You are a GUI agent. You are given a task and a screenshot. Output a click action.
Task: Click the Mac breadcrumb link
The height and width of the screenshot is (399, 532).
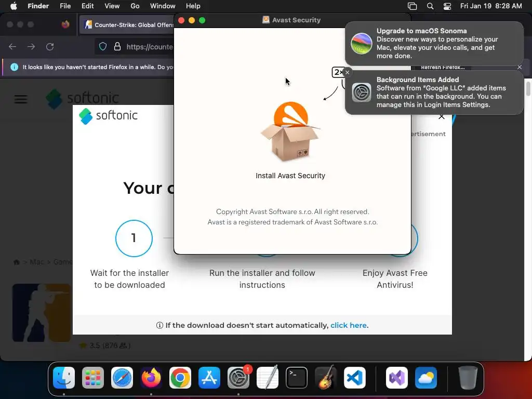point(37,262)
